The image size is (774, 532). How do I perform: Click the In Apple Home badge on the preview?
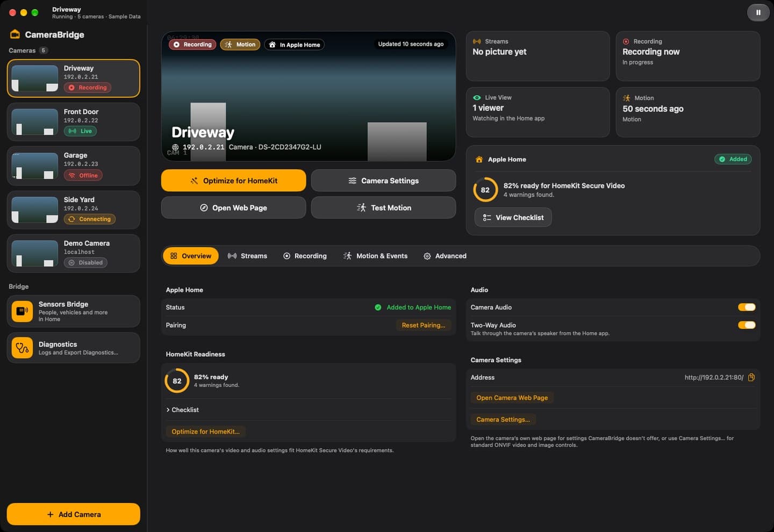[294, 45]
